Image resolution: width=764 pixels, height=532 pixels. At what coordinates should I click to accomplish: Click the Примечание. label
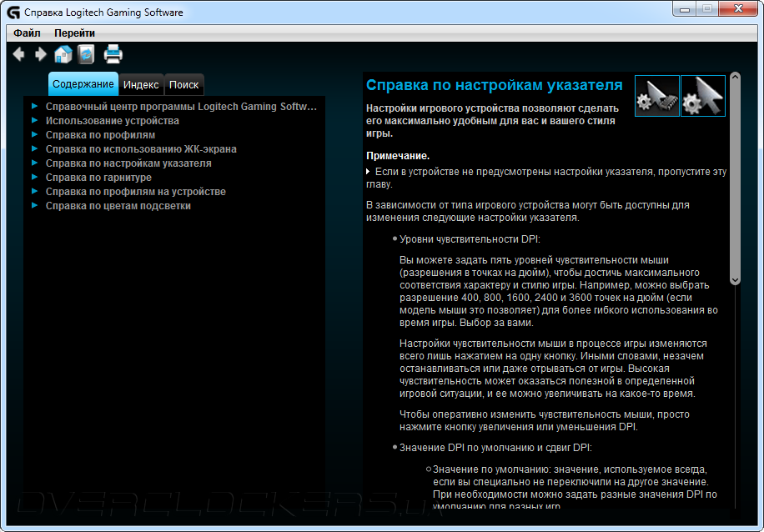(398, 156)
